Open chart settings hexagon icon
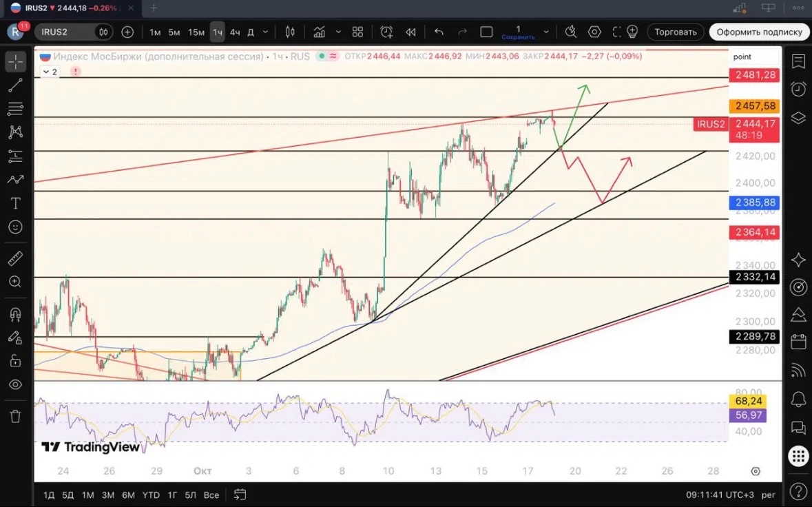812x507 pixels. click(x=594, y=32)
